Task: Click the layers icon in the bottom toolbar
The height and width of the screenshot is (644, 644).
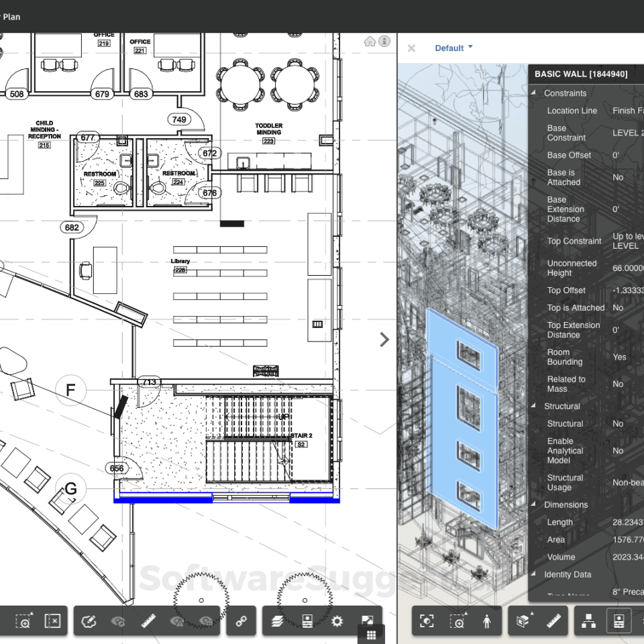Action: (276, 621)
